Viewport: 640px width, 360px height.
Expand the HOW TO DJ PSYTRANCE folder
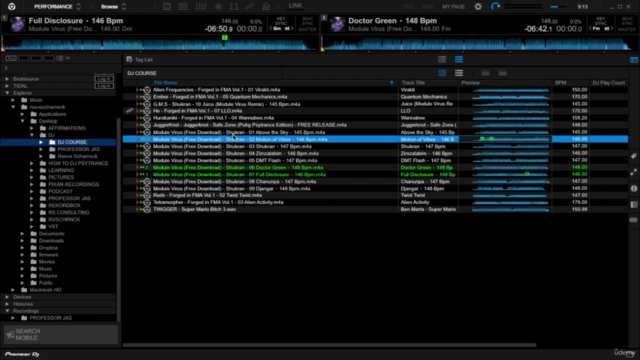click(32, 163)
